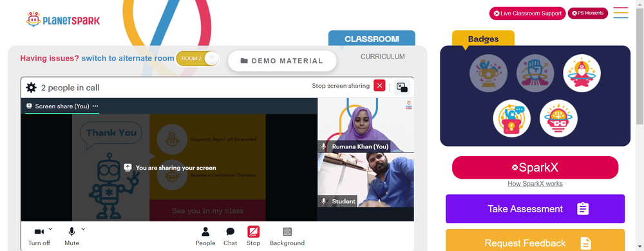Viewport: 644px width, 251px height.
Task: Open screen share options ellipsis
Action: point(95,106)
